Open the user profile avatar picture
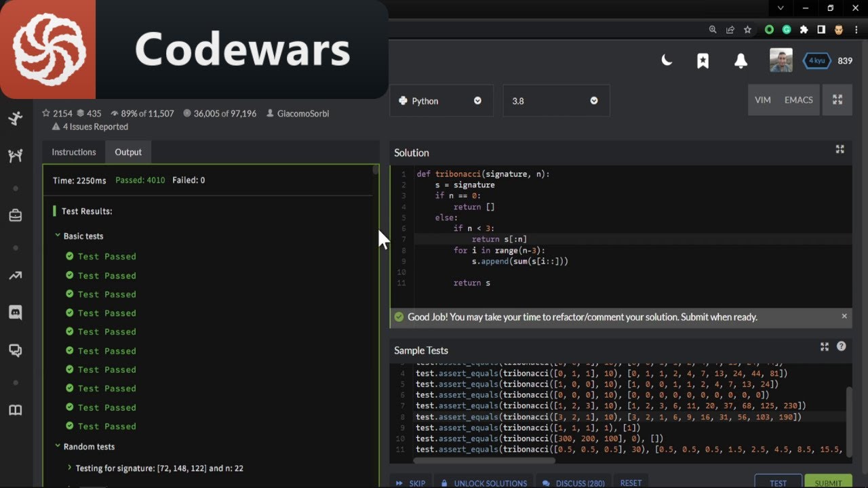 pyautogui.click(x=781, y=60)
